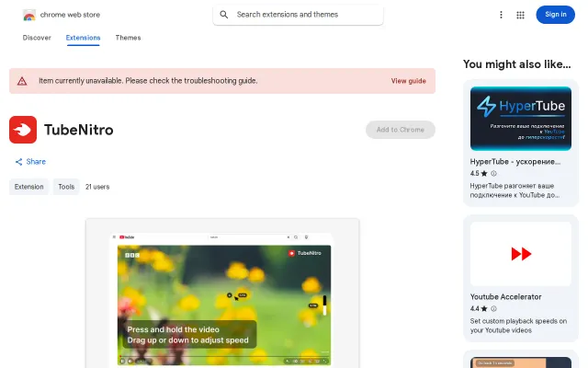
Task: Click the disabled Add to Chrome button
Action: (x=401, y=130)
